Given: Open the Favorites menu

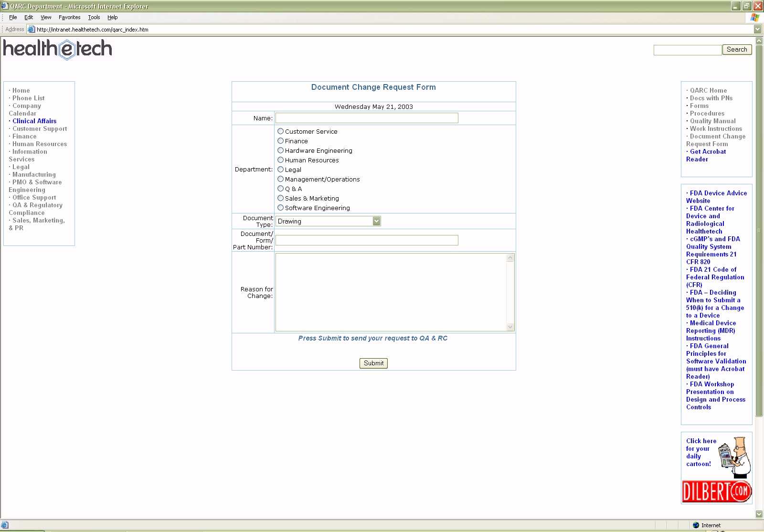Looking at the screenshot, I should (69, 17).
